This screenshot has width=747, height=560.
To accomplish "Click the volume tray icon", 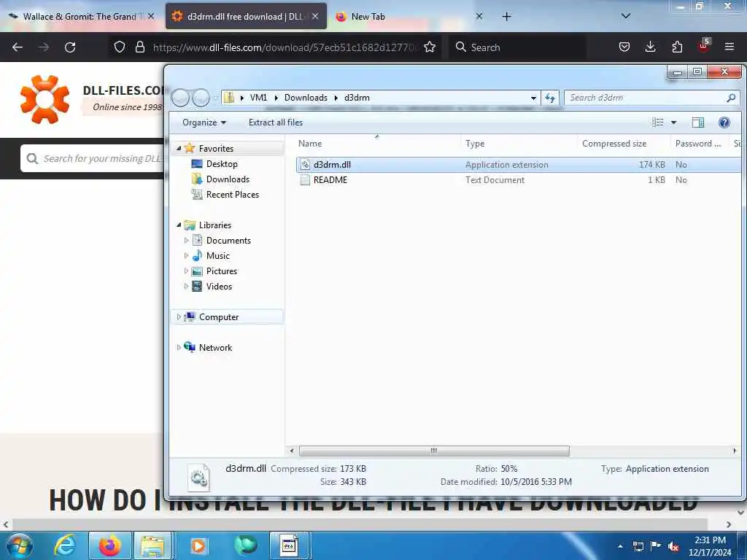I will [x=673, y=547].
